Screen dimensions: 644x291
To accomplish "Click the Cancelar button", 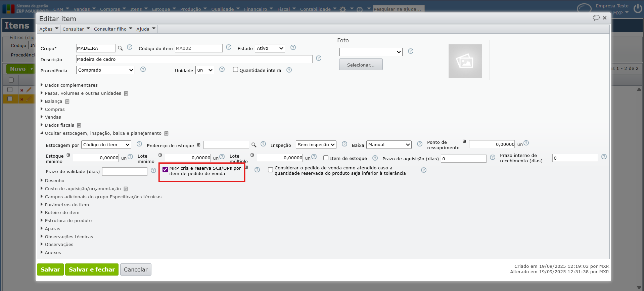I will pos(136,269).
